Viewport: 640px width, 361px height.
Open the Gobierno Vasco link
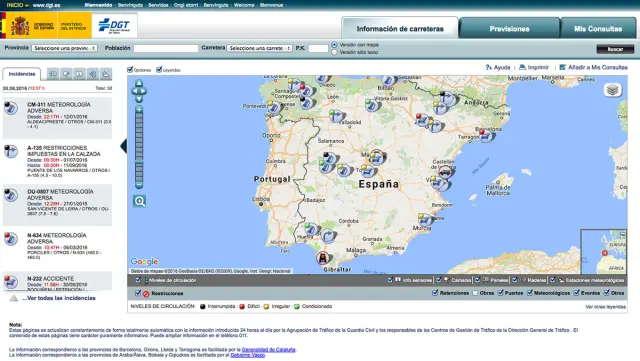coord(248,355)
